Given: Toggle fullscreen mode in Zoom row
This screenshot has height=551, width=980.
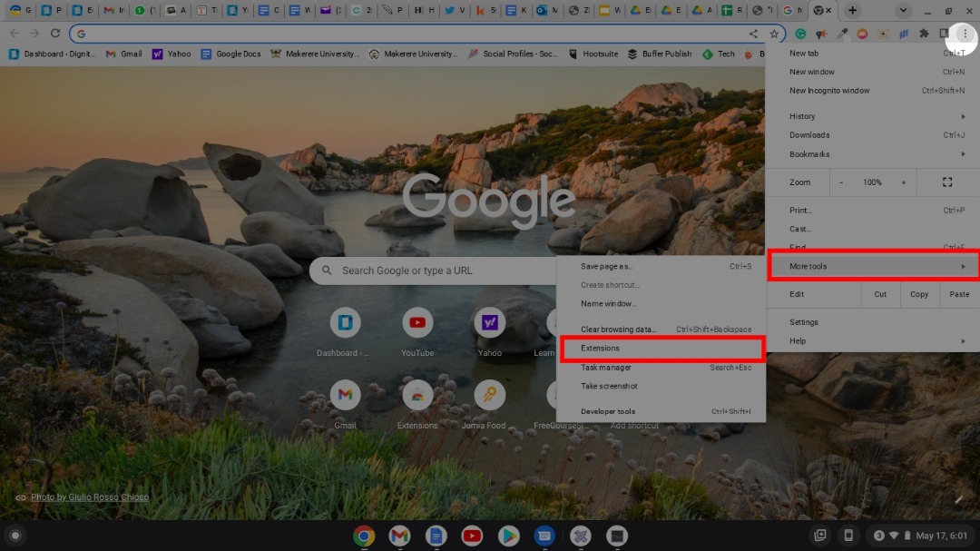Looking at the screenshot, I should pyautogui.click(x=946, y=182).
